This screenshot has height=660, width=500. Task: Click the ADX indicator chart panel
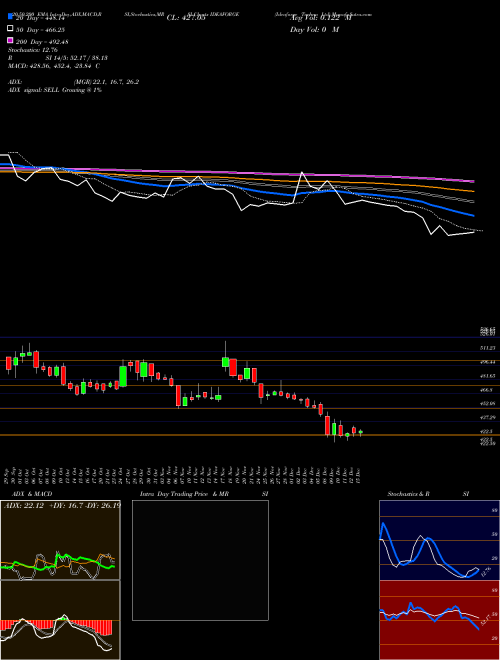pyautogui.click(x=60, y=540)
